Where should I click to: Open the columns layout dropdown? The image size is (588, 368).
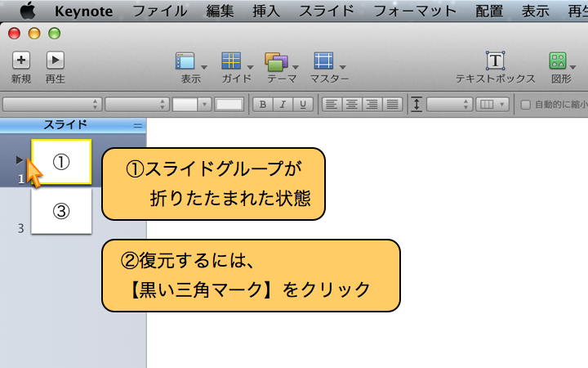[492, 105]
